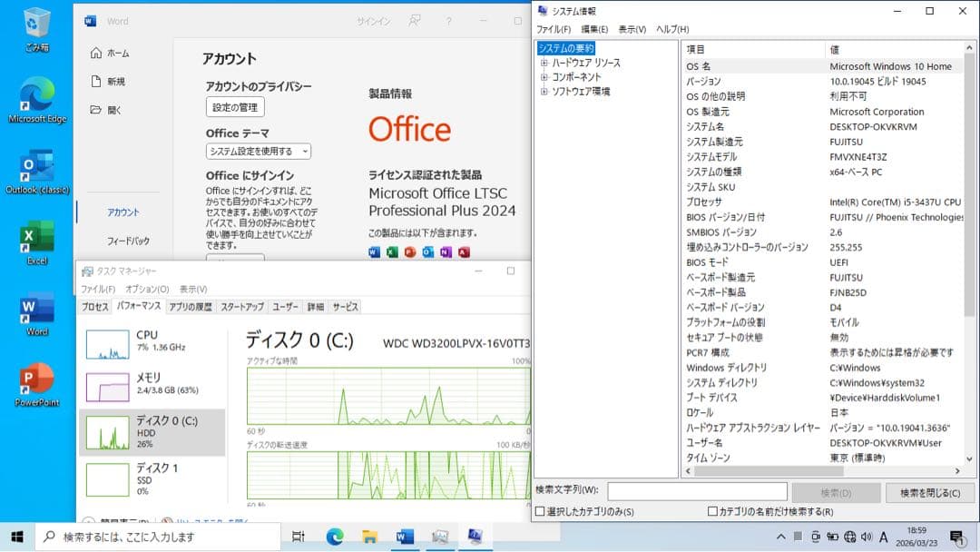This screenshot has height=552, width=980.
Task: Click the 値 column header
Action: 894,49
